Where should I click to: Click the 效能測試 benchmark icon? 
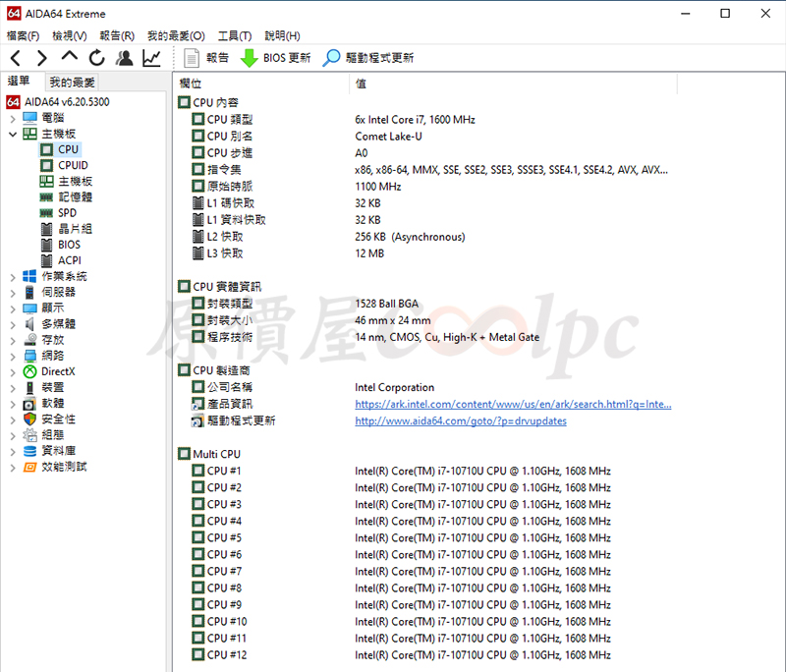click(30, 467)
